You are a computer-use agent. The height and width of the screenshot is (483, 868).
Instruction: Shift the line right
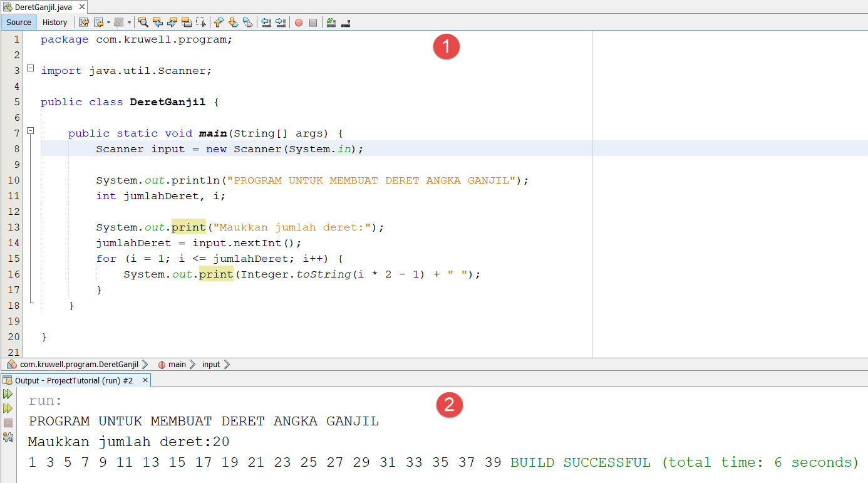click(281, 23)
